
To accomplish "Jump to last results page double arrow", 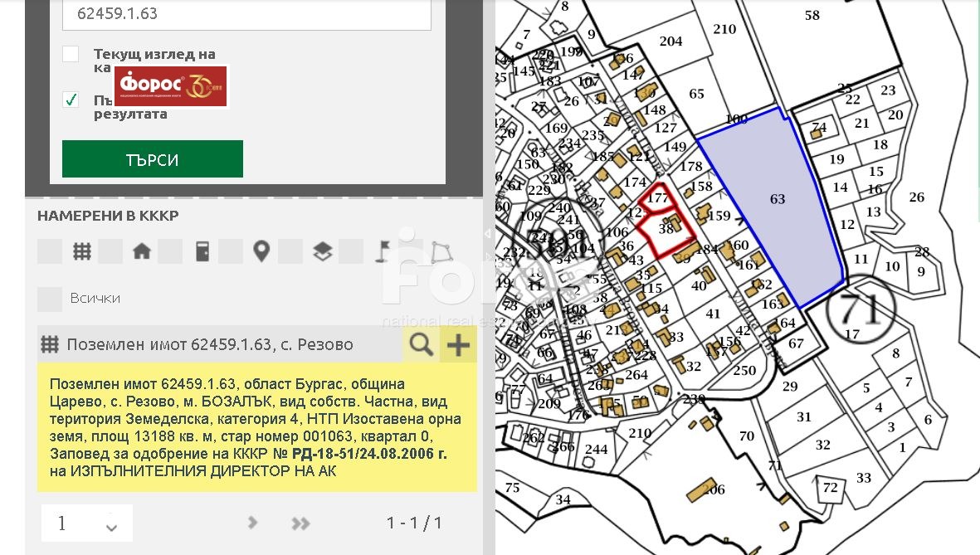I will [x=300, y=523].
